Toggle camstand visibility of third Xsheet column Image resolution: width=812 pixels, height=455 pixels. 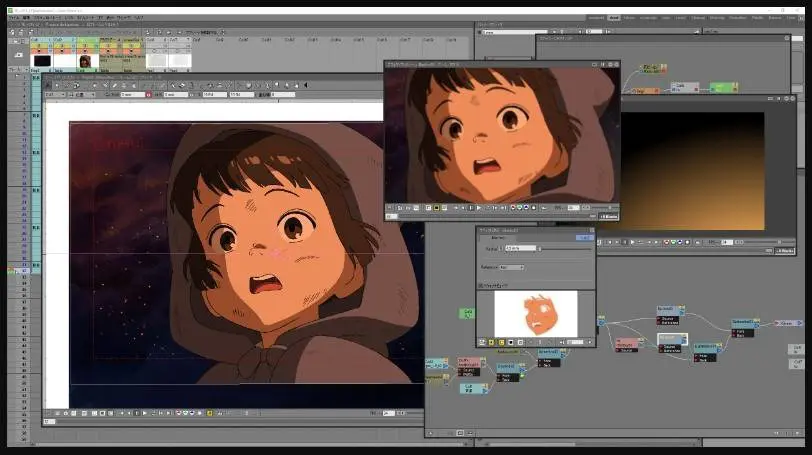[x=85, y=51]
